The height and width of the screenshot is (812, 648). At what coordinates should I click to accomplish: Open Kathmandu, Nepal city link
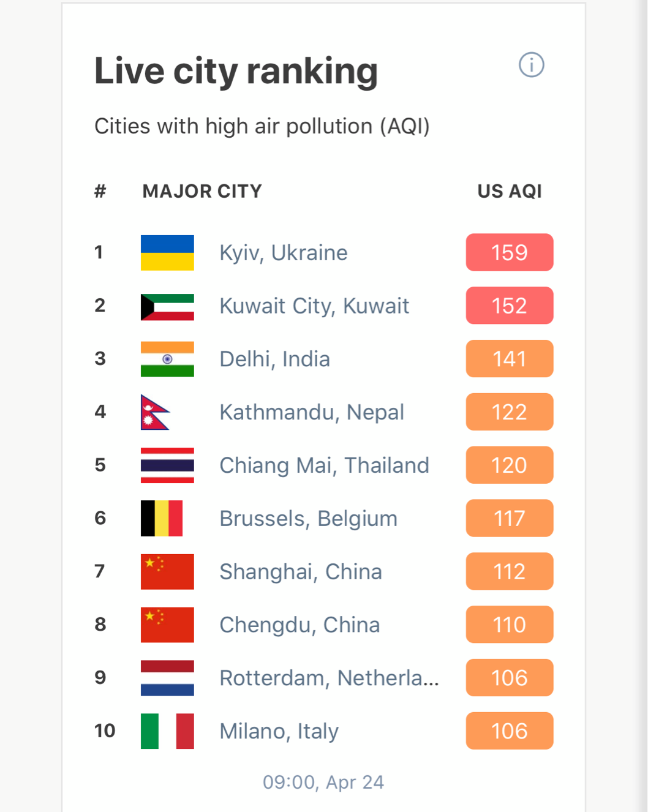pyautogui.click(x=312, y=412)
